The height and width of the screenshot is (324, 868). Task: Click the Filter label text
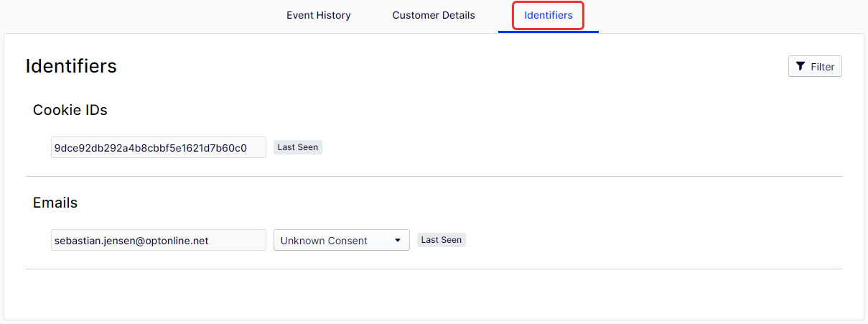click(x=823, y=67)
